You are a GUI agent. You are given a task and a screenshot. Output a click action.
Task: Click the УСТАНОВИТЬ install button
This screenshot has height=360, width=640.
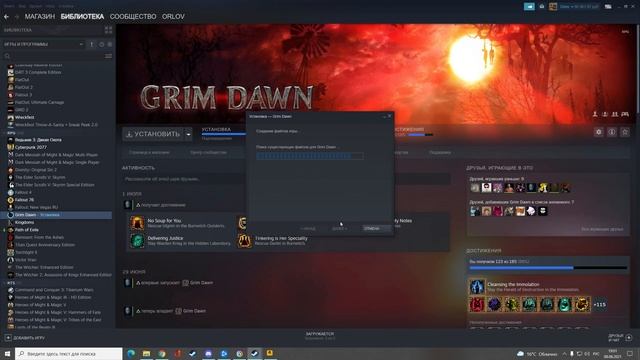pyautogui.click(x=153, y=134)
